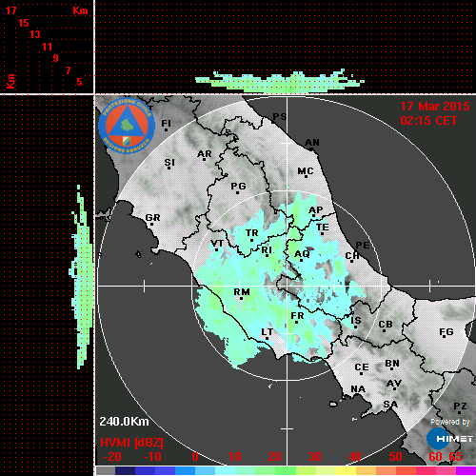The image size is (476, 476).
Task: Click the AN city label on the coast
Action: point(312,143)
